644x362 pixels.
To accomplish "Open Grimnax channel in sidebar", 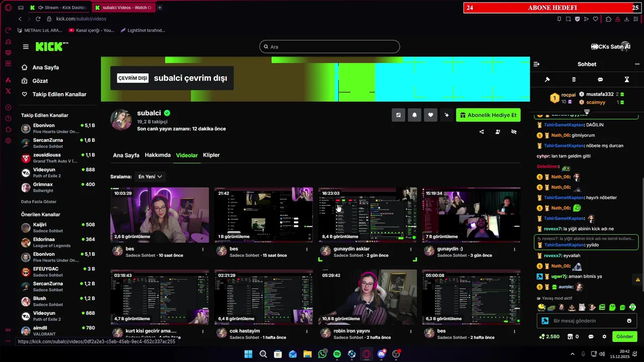I will tap(58, 188).
